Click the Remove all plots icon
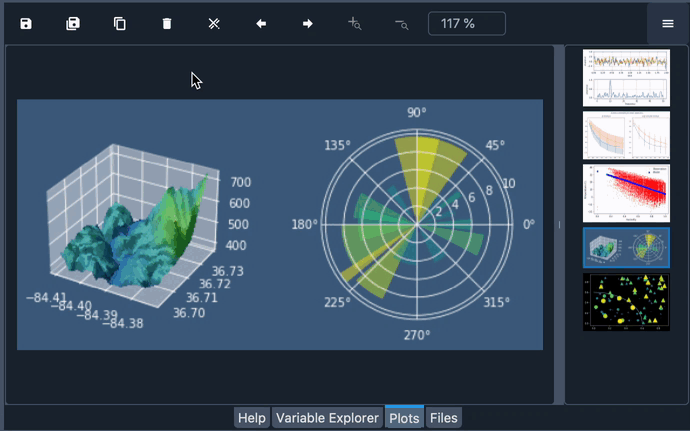Screen dimensions: 690x431 (214, 24)
